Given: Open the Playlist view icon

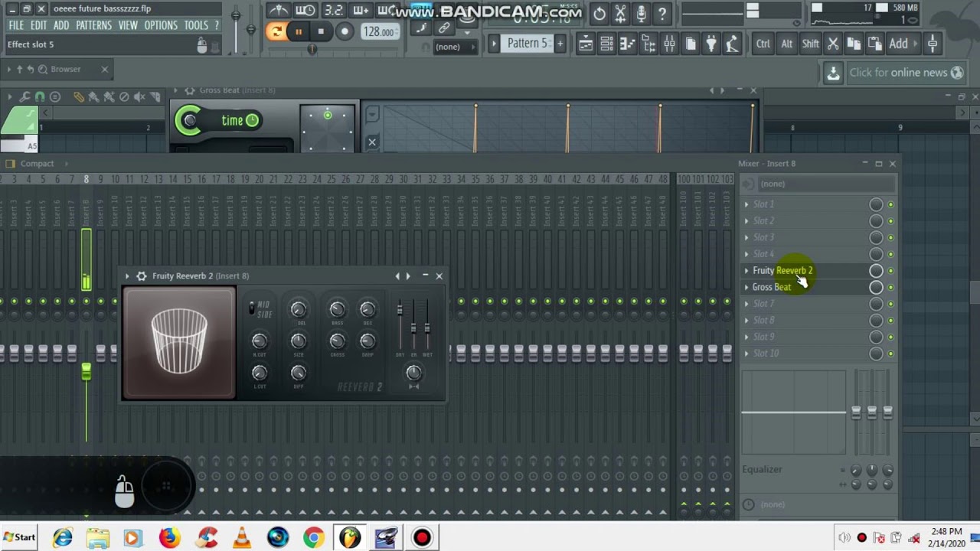Looking at the screenshot, I should coord(586,44).
